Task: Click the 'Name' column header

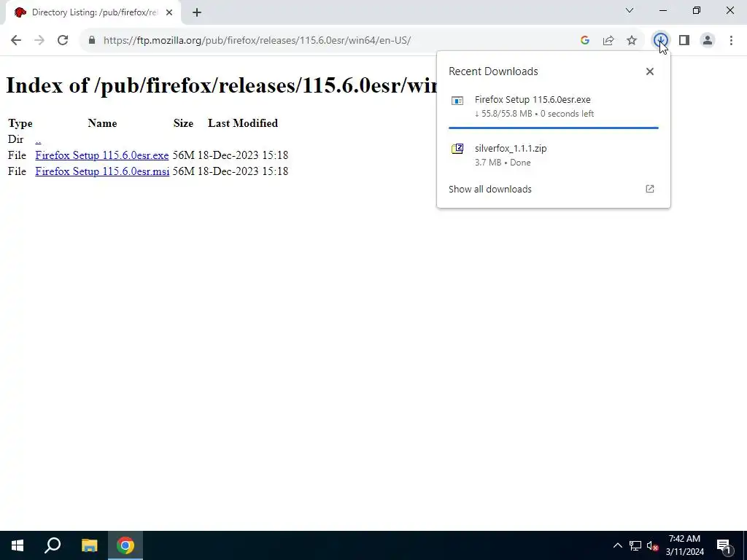Action: tap(102, 123)
